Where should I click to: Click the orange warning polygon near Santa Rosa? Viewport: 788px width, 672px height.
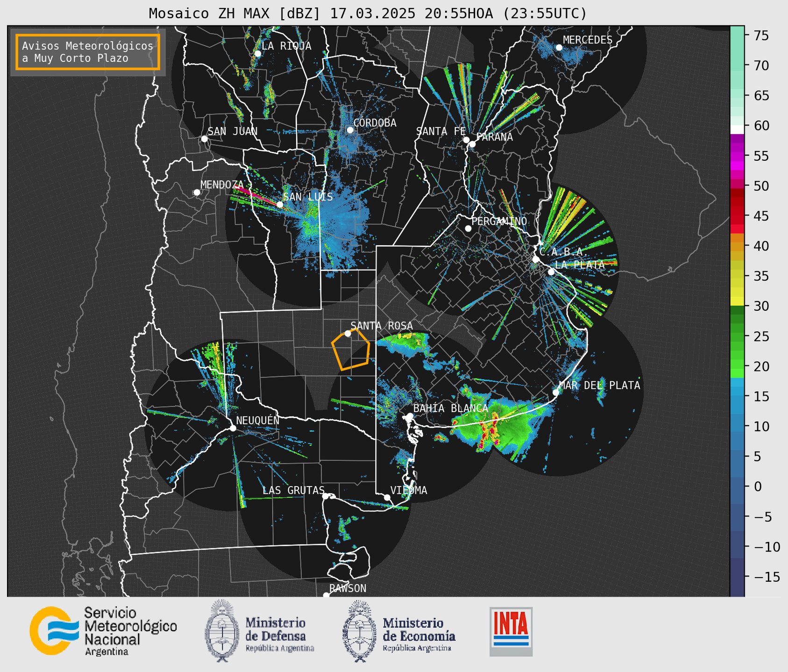(351, 350)
